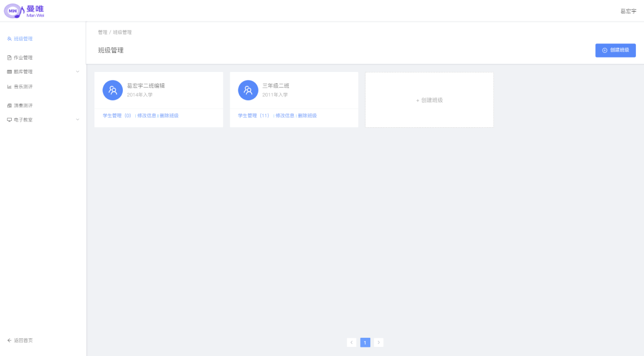644x356 pixels.
Task: Click the dashed + 创建班级 card
Action: pyautogui.click(x=429, y=100)
